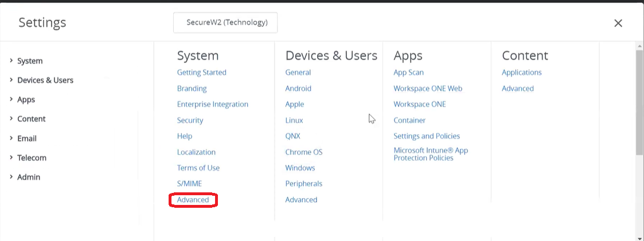Click the vertical scrollbar thumb
Image resolution: width=644 pixels, height=241 pixels.
pyautogui.click(x=639, y=103)
